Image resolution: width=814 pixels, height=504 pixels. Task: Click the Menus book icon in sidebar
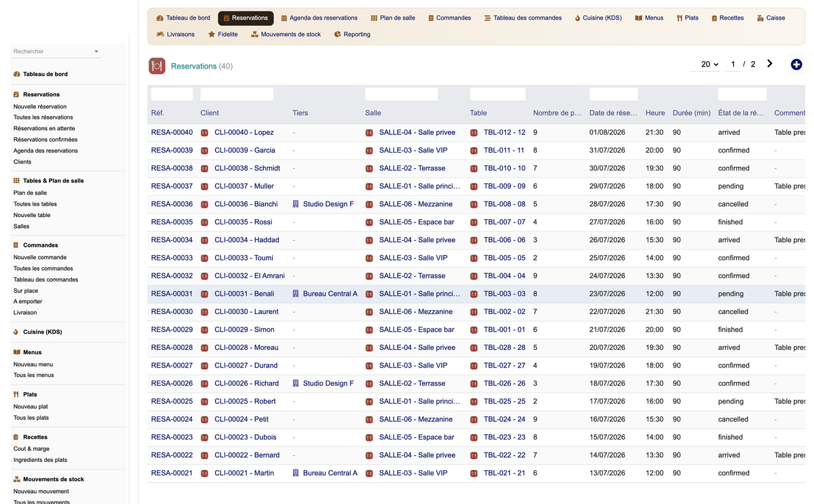pyautogui.click(x=16, y=353)
